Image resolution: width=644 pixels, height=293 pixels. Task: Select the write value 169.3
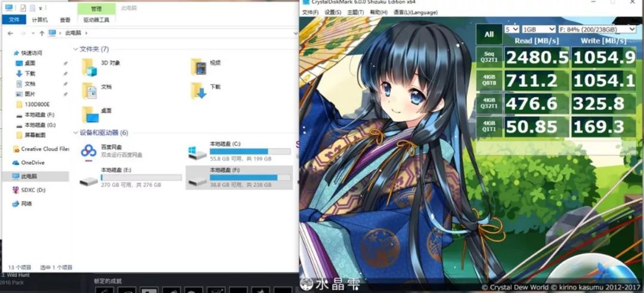[604, 127]
